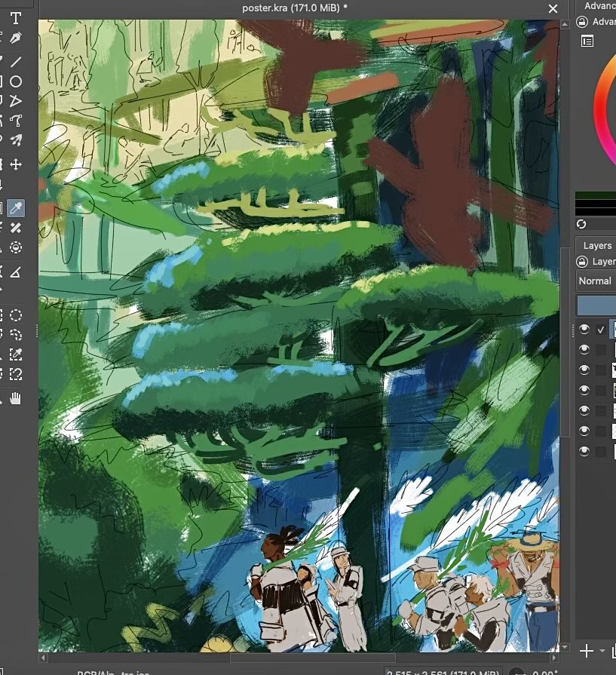Screen dimensions: 616x675
Task: Toggle visibility of the sixth layer
Action: pyautogui.click(x=584, y=431)
